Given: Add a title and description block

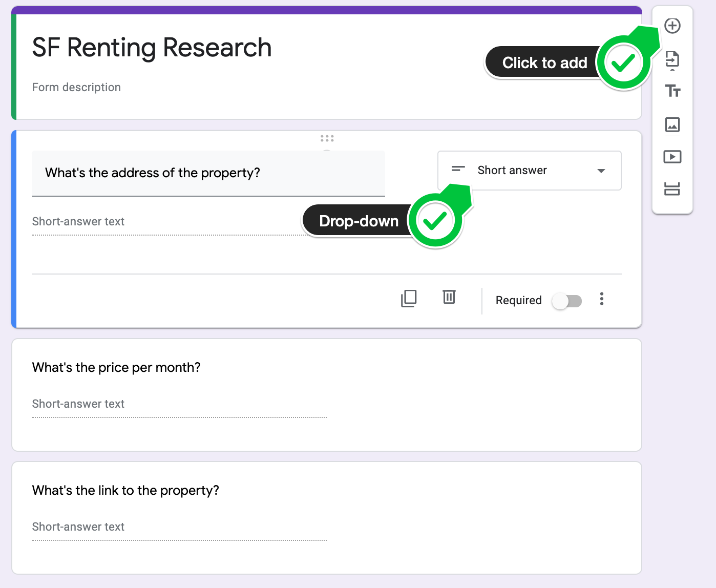Looking at the screenshot, I should (672, 91).
